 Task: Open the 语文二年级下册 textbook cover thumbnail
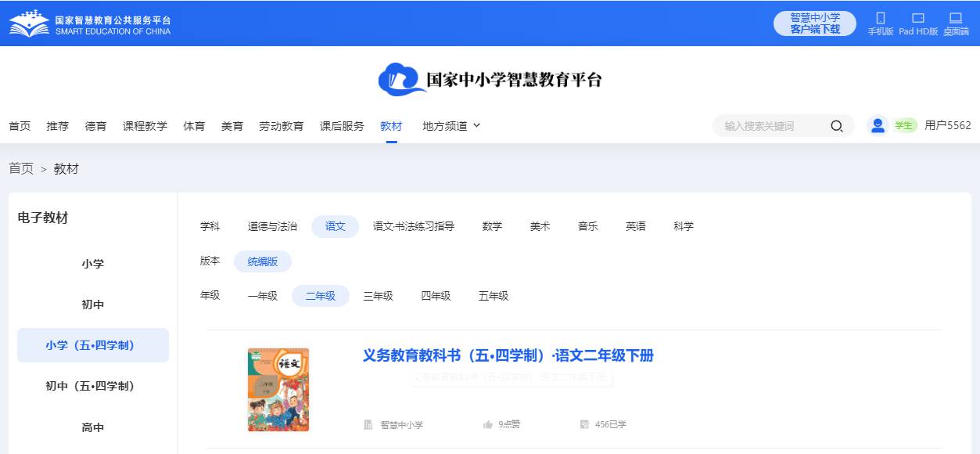click(278, 390)
